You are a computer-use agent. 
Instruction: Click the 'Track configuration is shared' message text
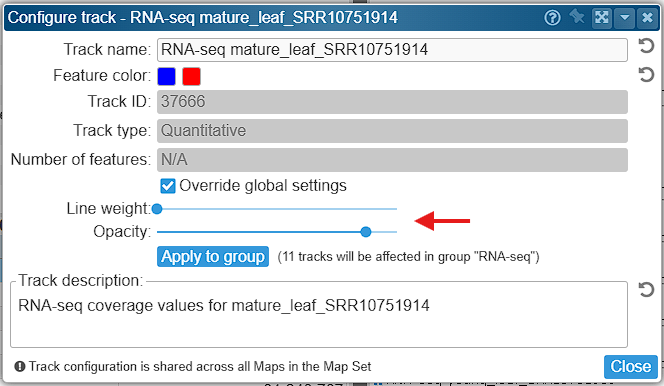click(x=200, y=367)
